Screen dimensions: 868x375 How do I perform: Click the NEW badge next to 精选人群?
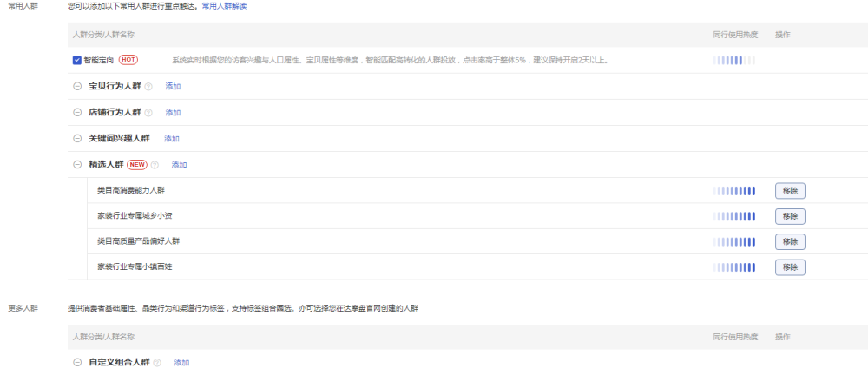[137, 164]
